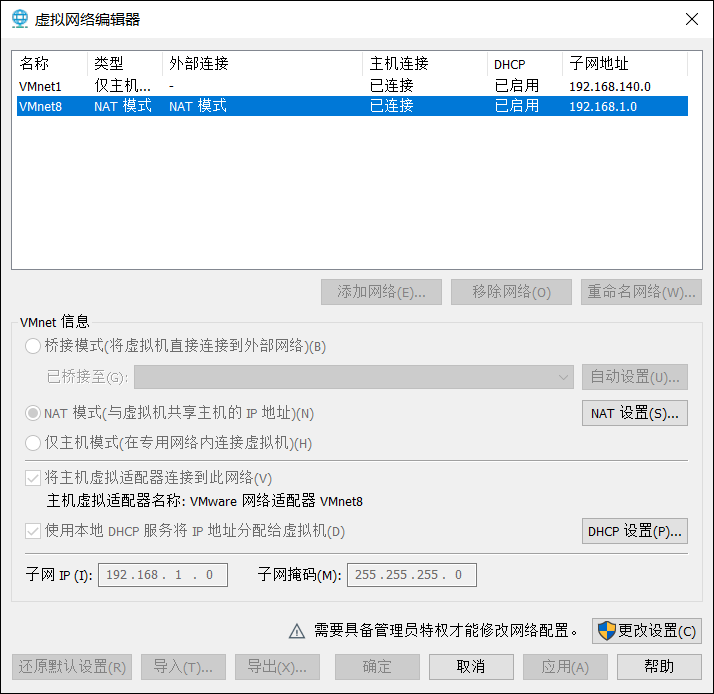This screenshot has height=694, width=714.
Task: Click the Virtual Network Editor globe icon
Action: [x=20, y=19]
